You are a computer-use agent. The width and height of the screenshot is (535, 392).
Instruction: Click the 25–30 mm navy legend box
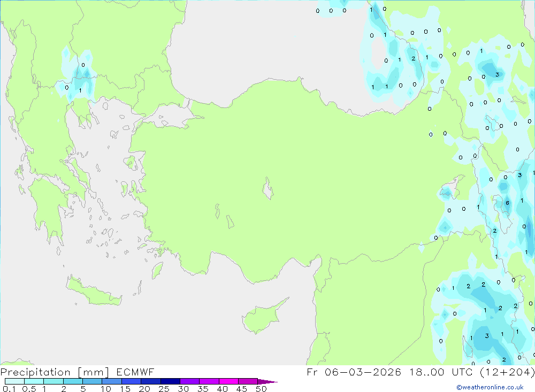pyautogui.click(x=170, y=381)
